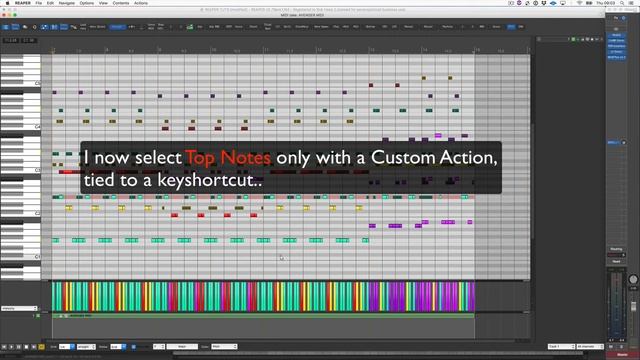Open the Track 1 dropdown at the bottom right
640x360 pixels.
click(561, 347)
